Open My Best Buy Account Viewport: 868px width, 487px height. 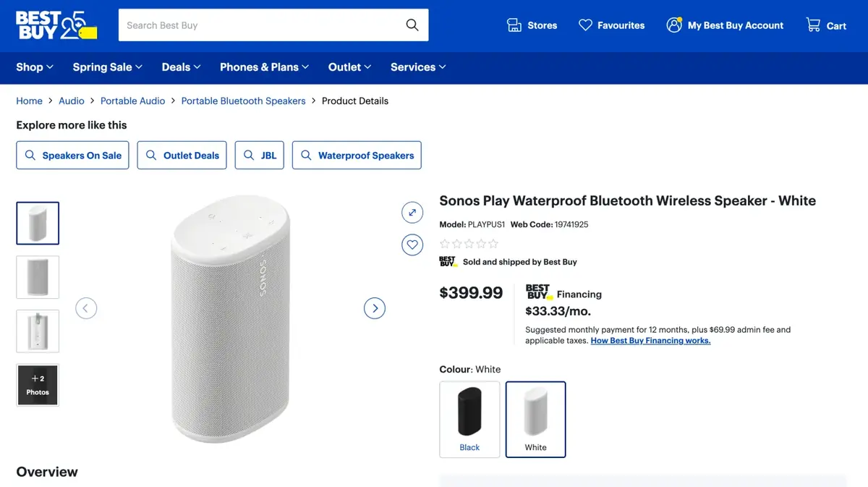[x=723, y=25]
